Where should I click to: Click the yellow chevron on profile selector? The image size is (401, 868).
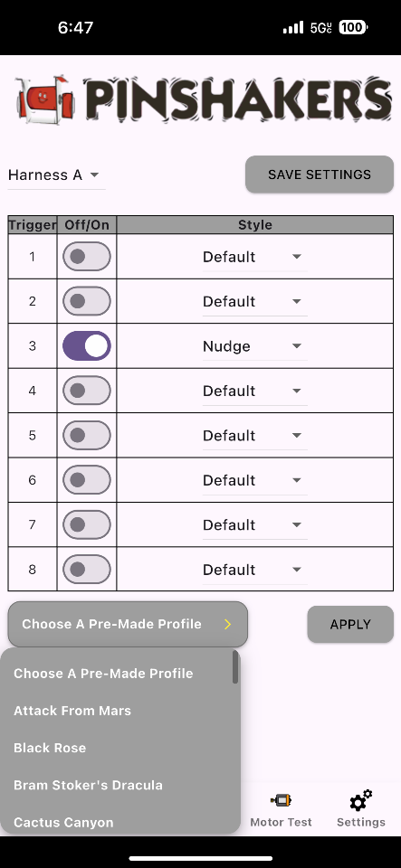(x=227, y=625)
